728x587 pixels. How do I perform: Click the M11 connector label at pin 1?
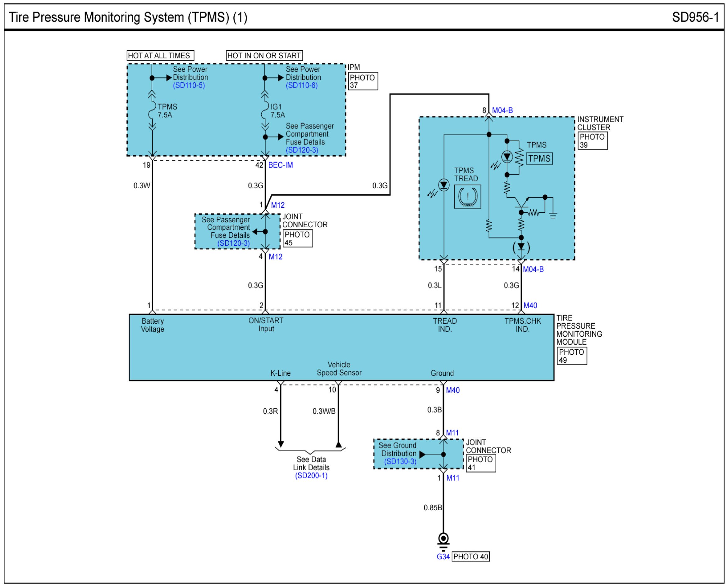[453, 478]
